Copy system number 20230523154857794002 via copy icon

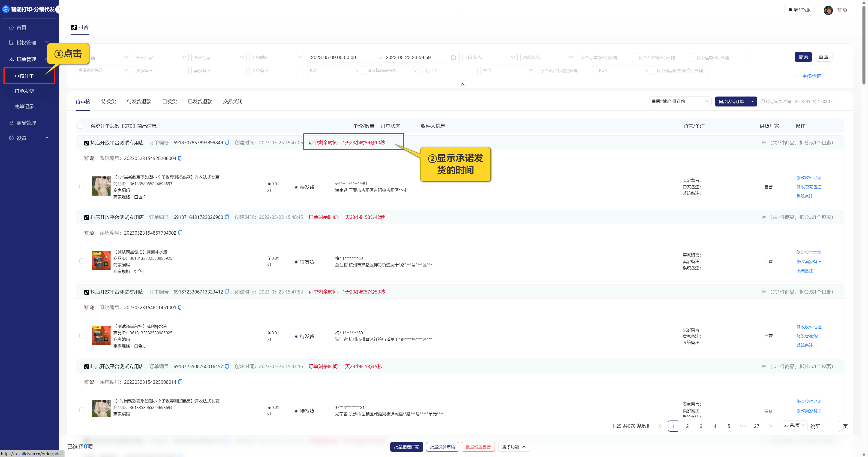coord(180,233)
